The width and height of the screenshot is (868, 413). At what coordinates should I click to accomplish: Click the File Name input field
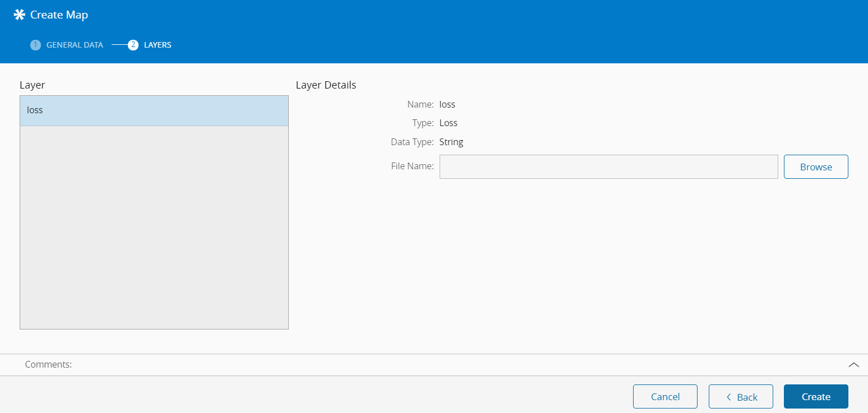pos(608,167)
